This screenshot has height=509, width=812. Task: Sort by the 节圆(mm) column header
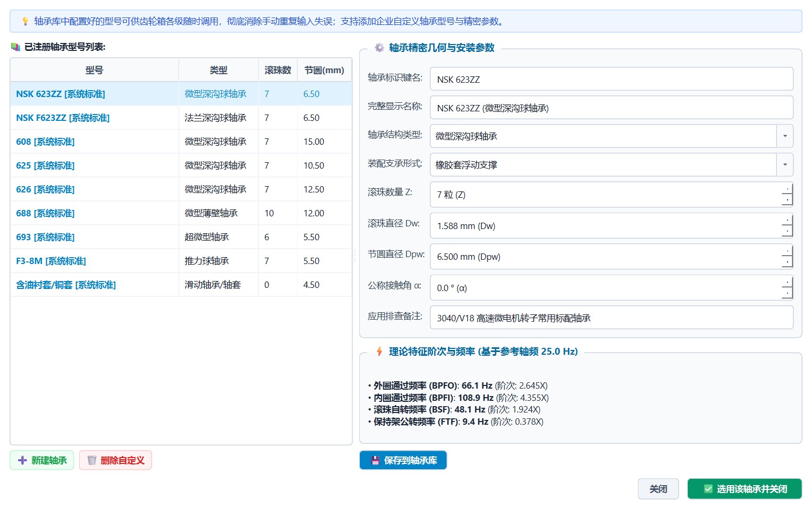(x=324, y=70)
